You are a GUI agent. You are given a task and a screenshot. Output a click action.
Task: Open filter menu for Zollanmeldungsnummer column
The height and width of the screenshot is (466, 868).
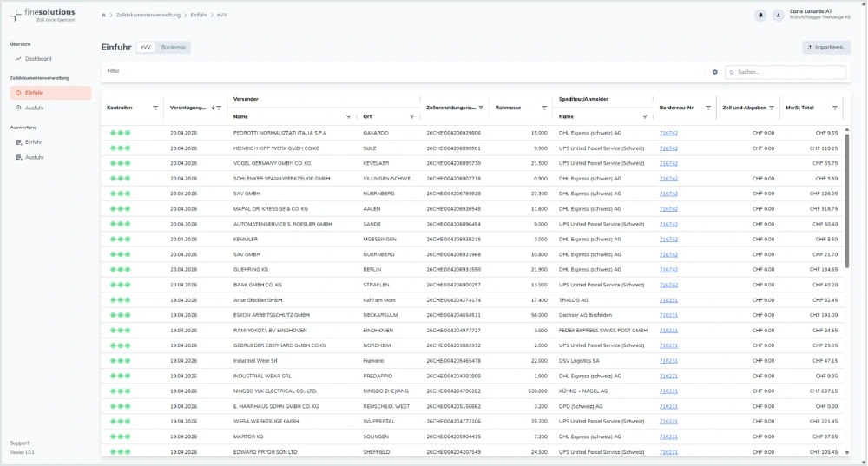(481, 108)
